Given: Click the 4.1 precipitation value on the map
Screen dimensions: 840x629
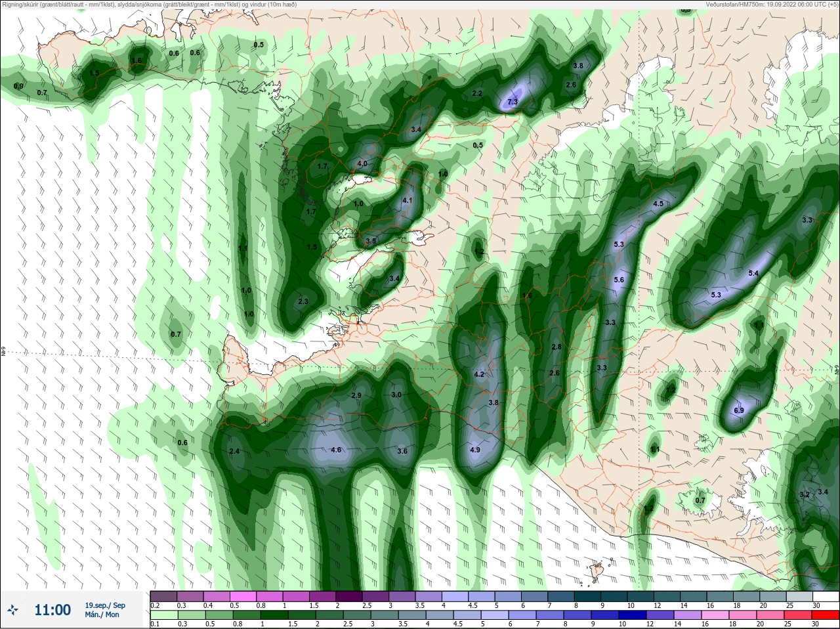Looking at the screenshot, I should point(408,200).
